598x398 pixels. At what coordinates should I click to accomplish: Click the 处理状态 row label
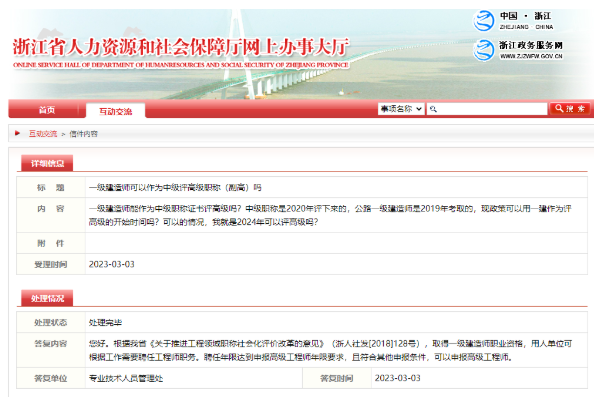tap(51, 323)
